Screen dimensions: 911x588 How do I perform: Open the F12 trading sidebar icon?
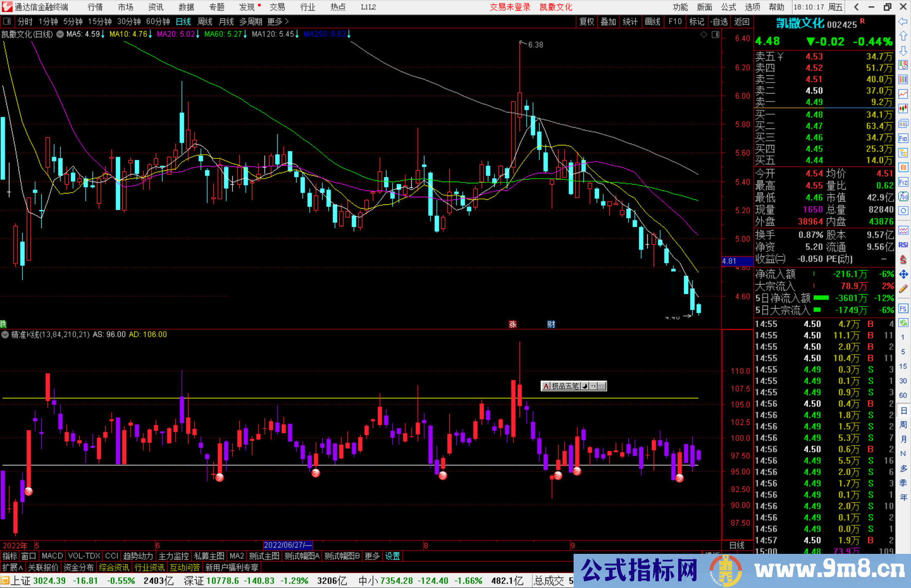point(903,182)
